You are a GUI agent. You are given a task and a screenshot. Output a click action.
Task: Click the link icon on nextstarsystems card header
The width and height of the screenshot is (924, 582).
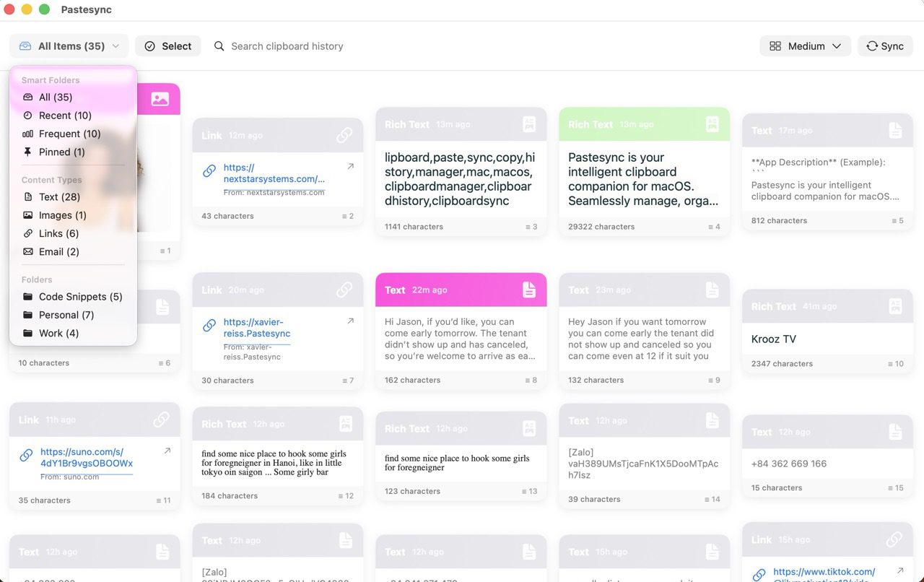point(344,135)
